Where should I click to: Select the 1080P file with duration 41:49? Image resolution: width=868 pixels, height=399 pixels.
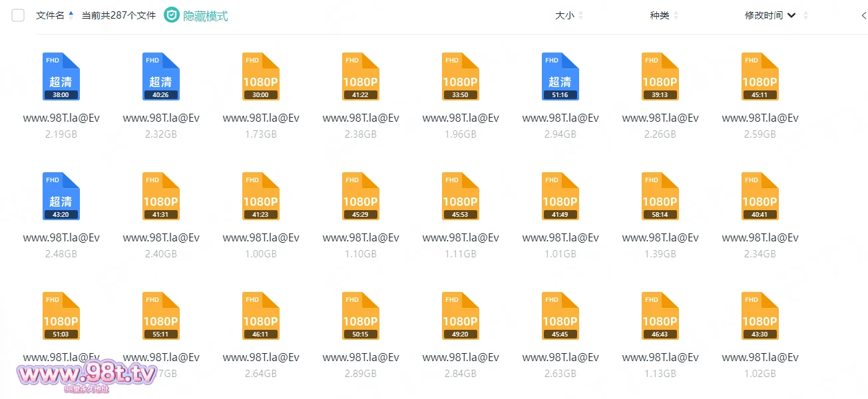(x=560, y=196)
